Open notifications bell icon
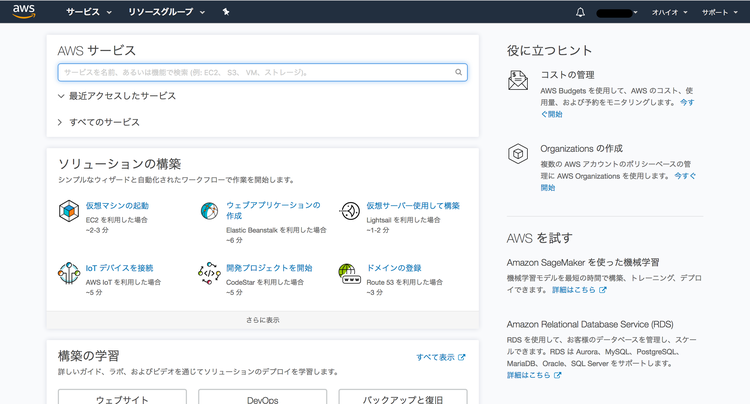The image size is (750, 404). (580, 12)
